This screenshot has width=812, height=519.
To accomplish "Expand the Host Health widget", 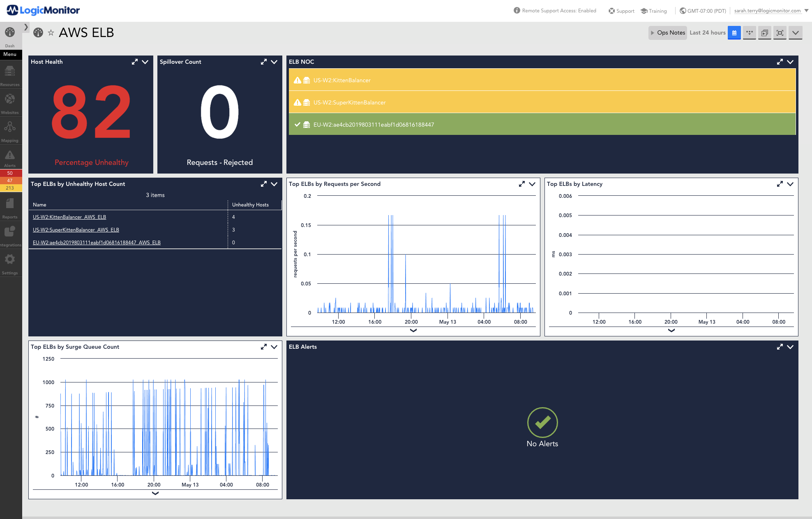I will click(134, 62).
